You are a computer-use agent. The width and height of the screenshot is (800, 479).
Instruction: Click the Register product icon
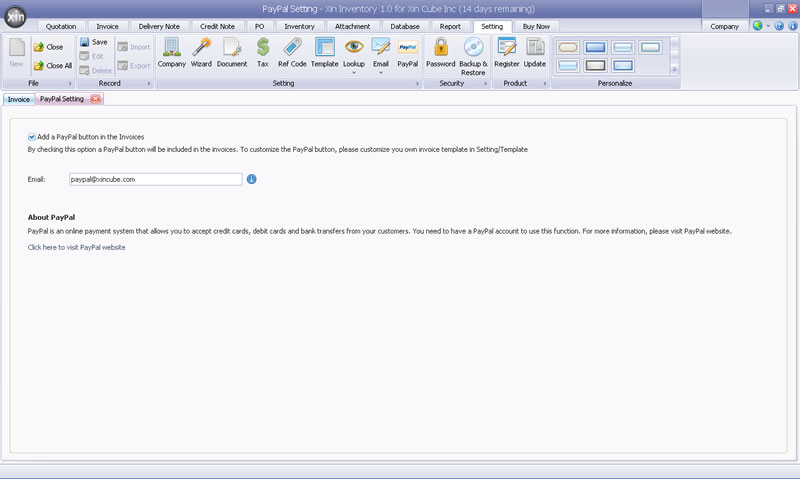[x=507, y=53]
